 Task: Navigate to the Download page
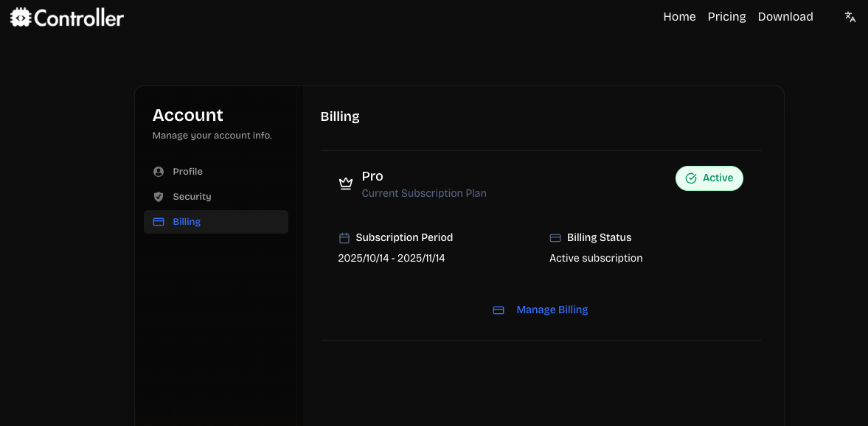(x=785, y=17)
